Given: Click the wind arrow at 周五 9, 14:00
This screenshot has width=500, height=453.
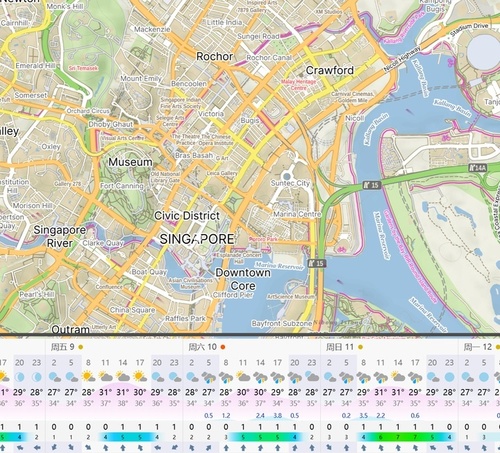Looking at the screenshot, I should (123, 447).
